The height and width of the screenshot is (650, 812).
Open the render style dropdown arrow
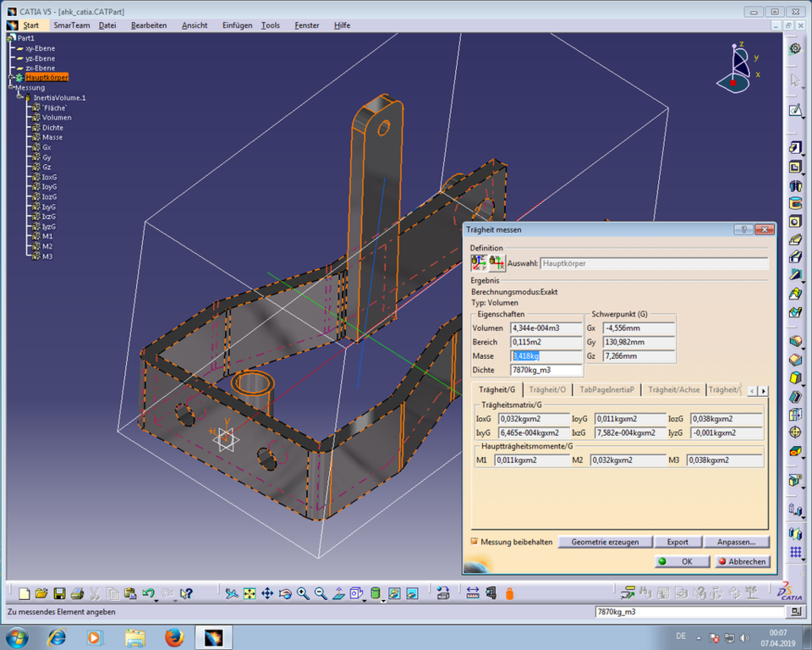tap(364, 601)
